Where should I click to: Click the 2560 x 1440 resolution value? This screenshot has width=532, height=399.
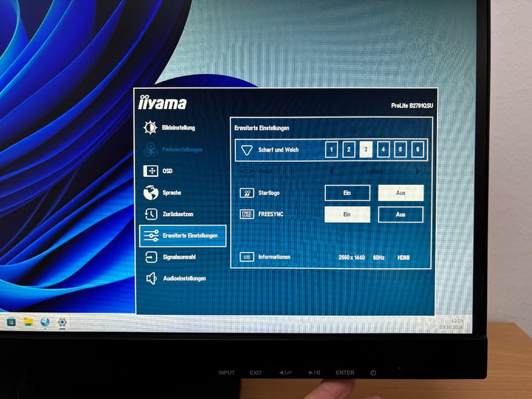(x=352, y=257)
